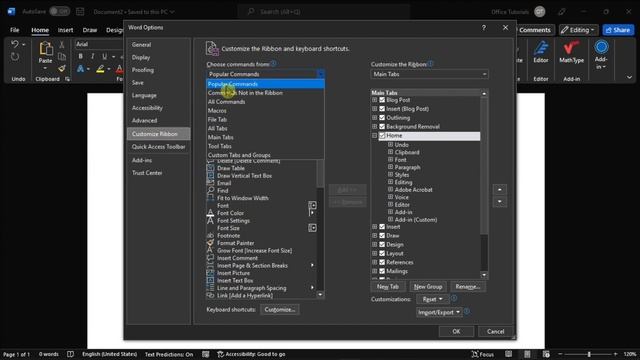The width and height of the screenshot is (640, 360).
Task: Click the Underline formatting icon
Action: click(104, 56)
